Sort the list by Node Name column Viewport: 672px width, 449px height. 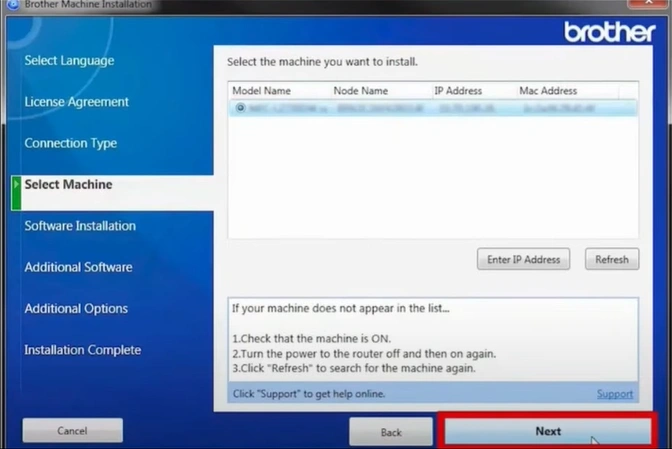click(360, 91)
